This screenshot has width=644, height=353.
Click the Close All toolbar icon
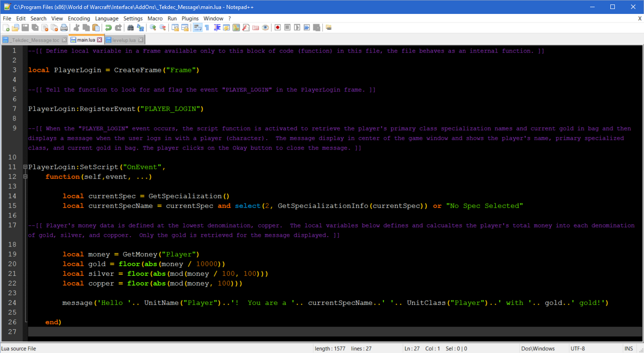pos(55,27)
